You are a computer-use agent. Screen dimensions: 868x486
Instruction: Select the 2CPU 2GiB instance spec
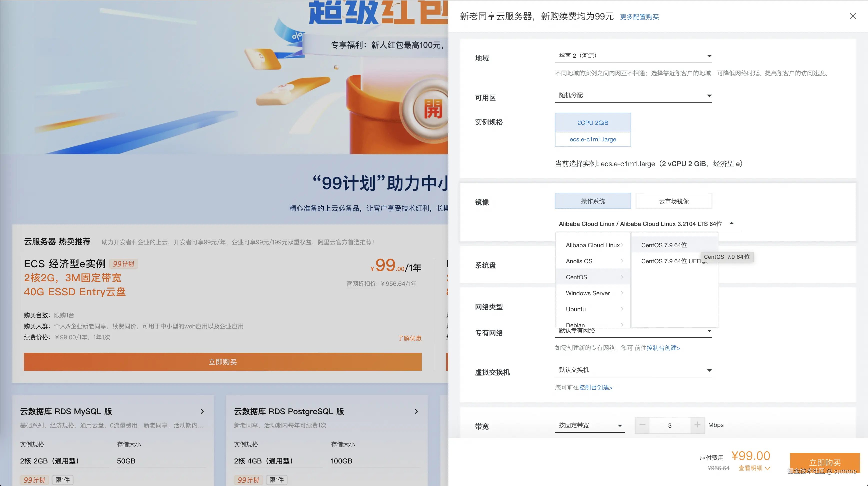point(592,123)
